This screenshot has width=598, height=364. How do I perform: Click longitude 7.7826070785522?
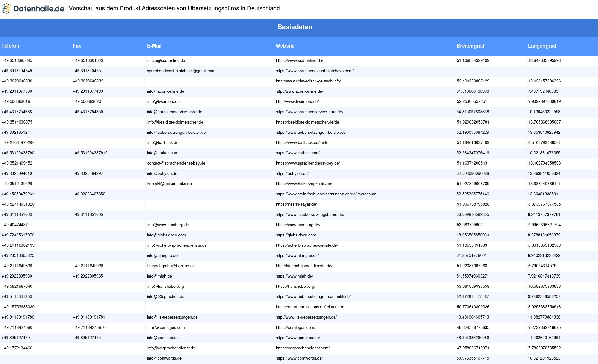pos(544,348)
